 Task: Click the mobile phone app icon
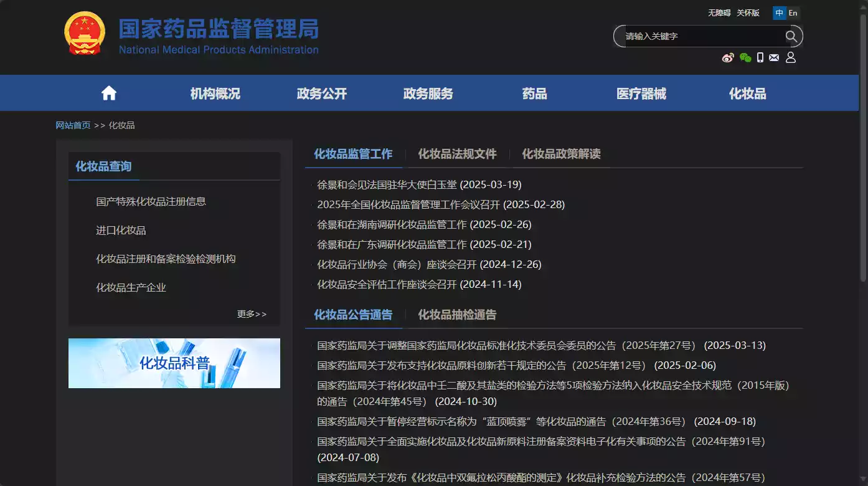click(x=760, y=57)
